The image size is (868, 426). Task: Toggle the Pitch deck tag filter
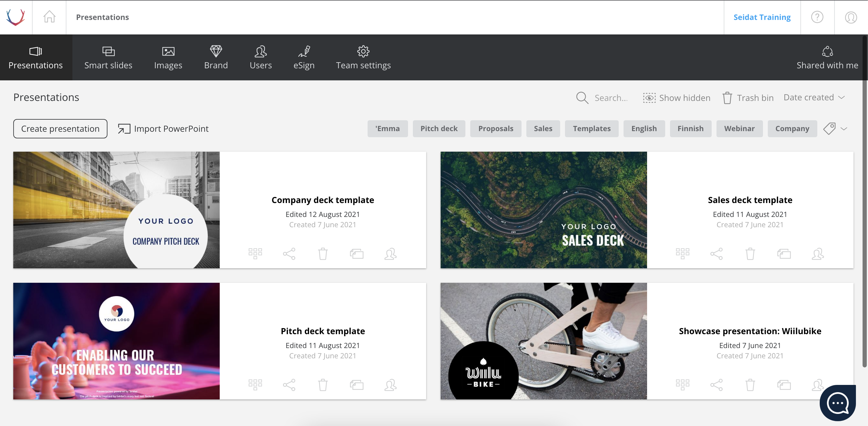pyautogui.click(x=439, y=128)
